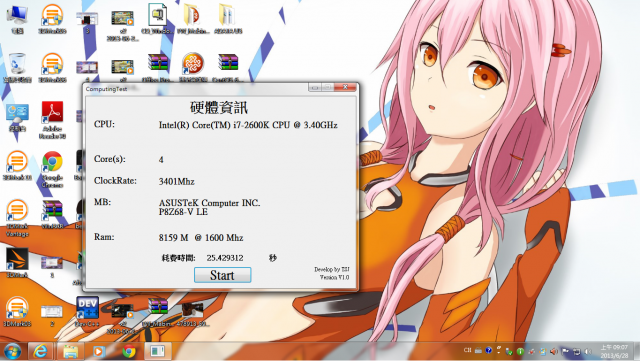Open the blue help icon in tray
This screenshot has width=640, height=361.
[489, 350]
